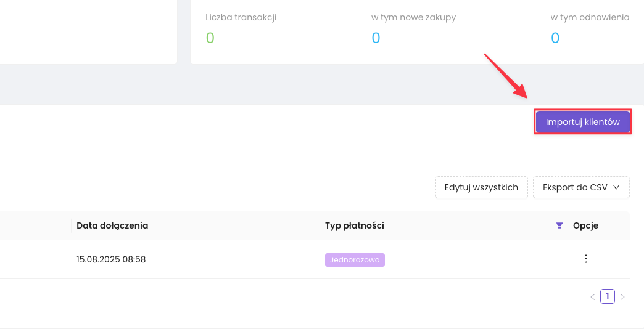The width and height of the screenshot is (644, 329).
Task: Click the blue zero under w tym odnowienia
Action: [x=555, y=38]
